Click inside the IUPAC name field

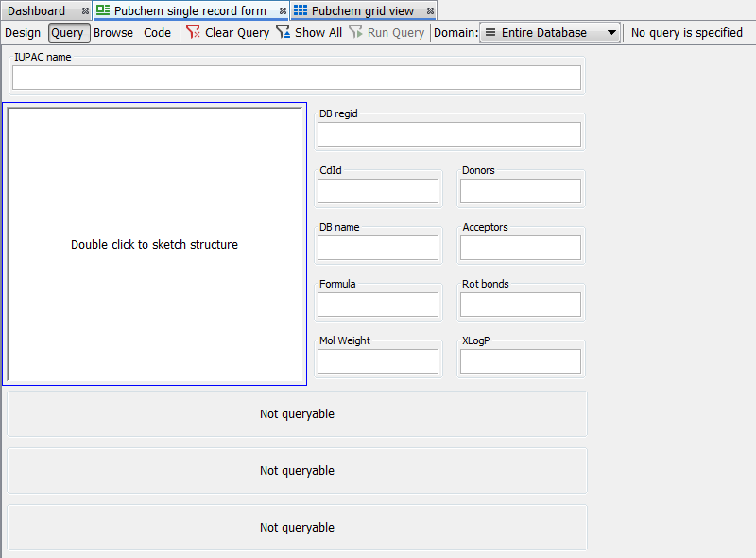[x=296, y=78]
